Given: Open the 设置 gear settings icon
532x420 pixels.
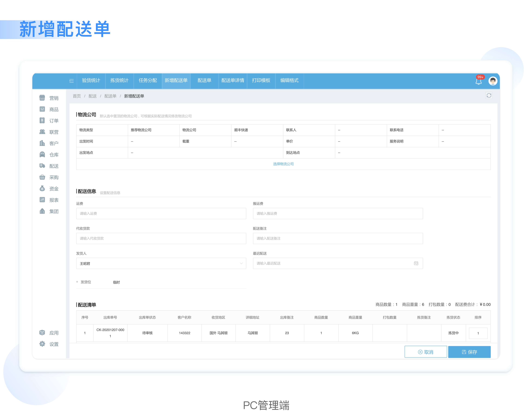Looking at the screenshot, I should pyautogui.click(x=42, y=344).
